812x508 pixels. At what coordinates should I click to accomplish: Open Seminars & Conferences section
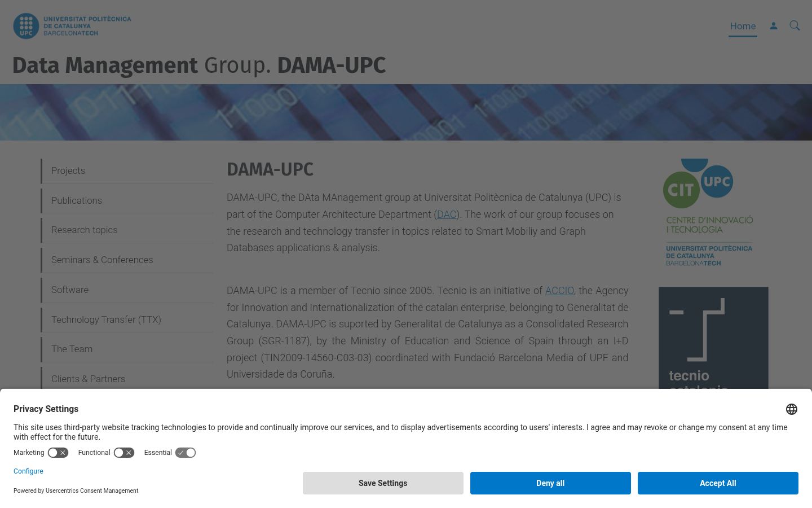pos(127,260)
